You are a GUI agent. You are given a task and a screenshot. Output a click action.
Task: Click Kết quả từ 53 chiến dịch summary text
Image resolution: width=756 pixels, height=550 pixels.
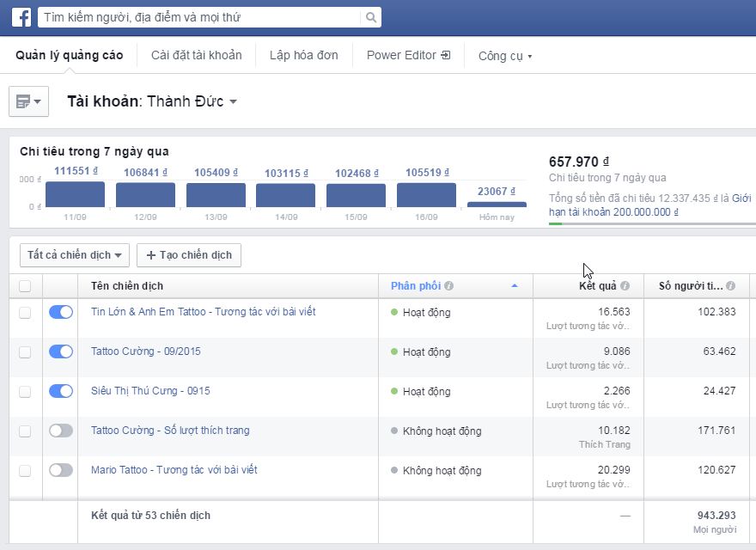(150, 516)
